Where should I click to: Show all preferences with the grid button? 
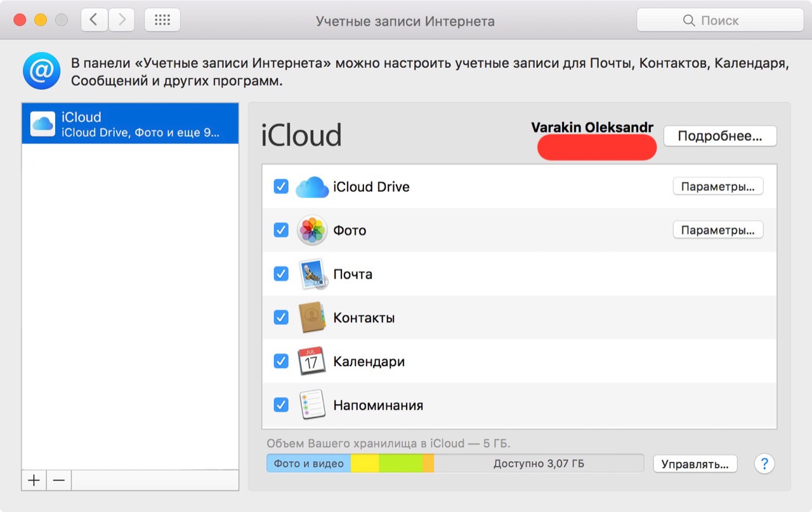tap(162, 20)
